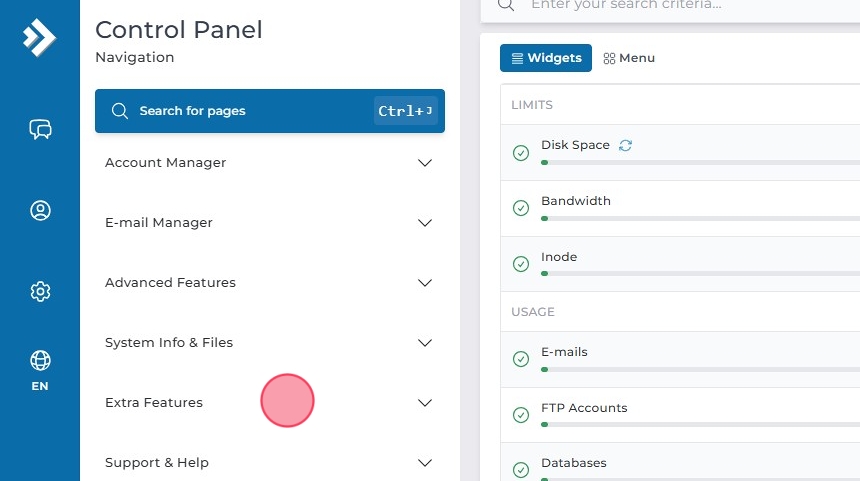
Task: Click the Disk Space usage progress bar
Action: 700,162
